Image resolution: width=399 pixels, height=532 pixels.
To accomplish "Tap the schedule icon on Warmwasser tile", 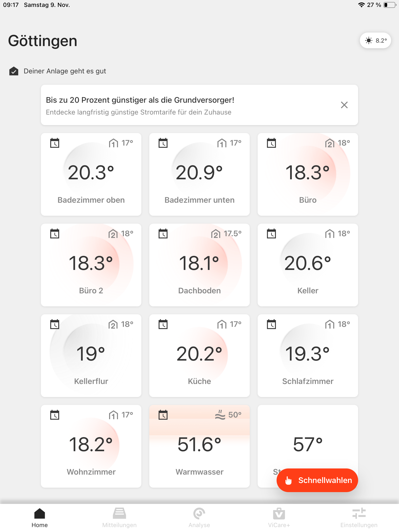I will [163, 415].
